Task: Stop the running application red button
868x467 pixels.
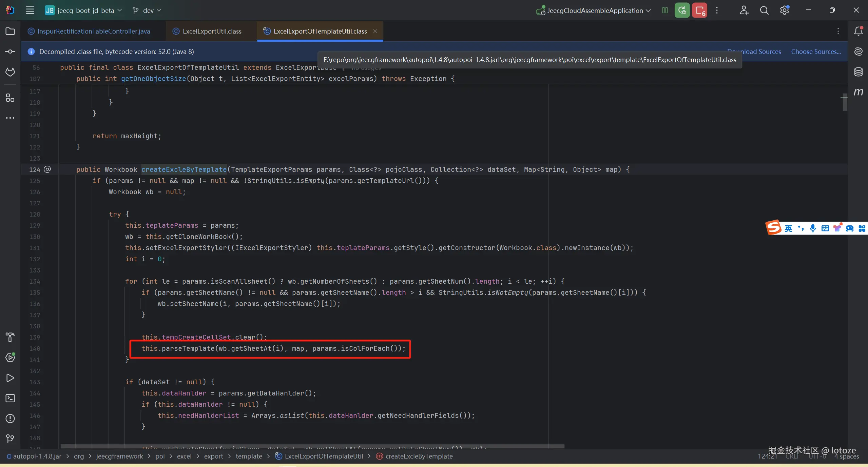Action: (699, 11)
